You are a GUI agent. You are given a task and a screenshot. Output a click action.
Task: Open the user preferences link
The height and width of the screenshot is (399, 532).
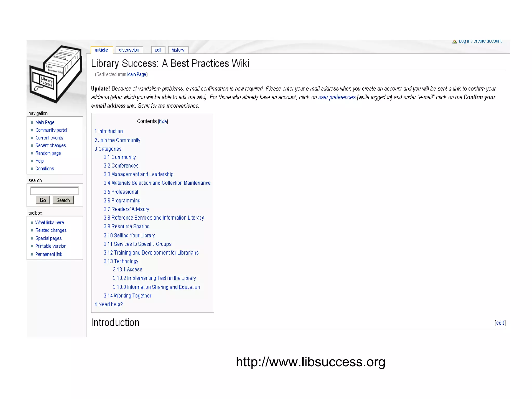337,97
